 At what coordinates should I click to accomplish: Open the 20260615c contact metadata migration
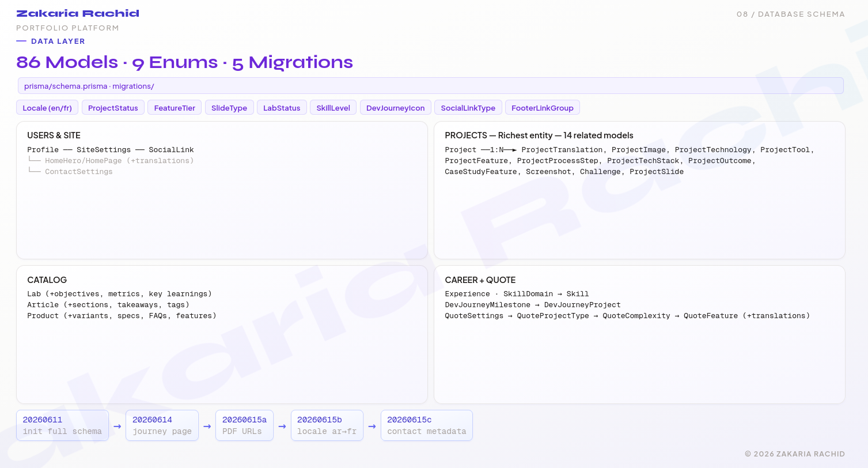click(x=427, y=425)
